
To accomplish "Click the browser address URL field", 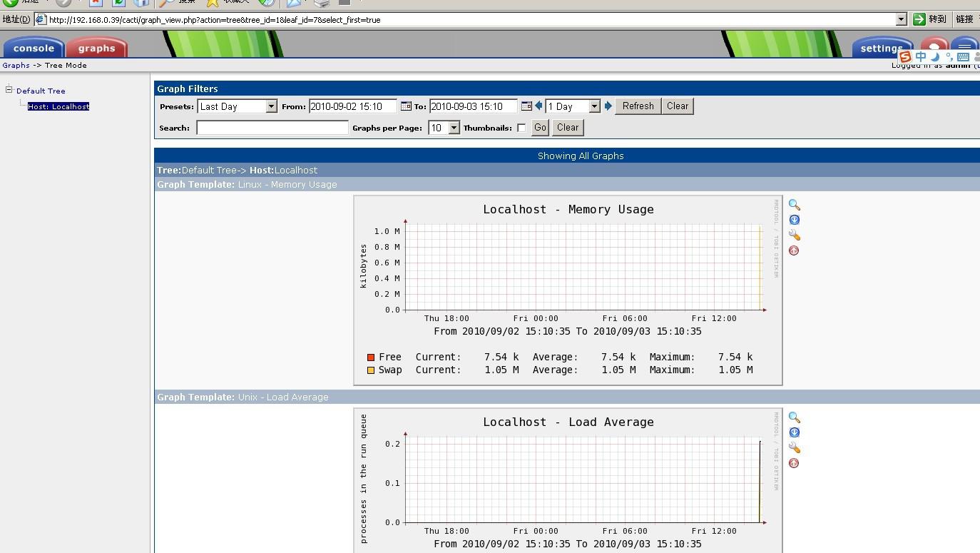I will pos(471,19).
